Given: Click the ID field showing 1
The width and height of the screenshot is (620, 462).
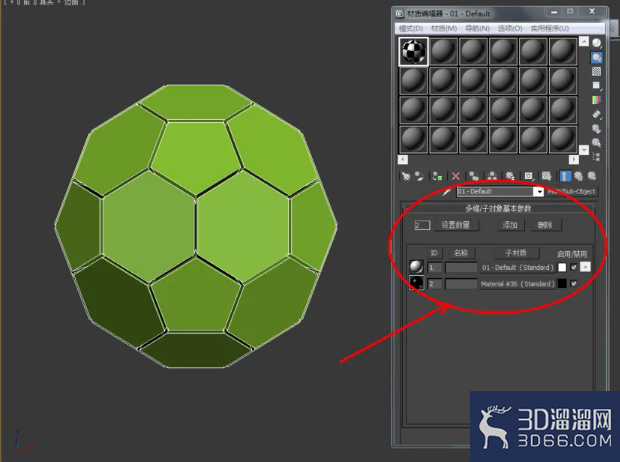Looking at the screenshot, I should [x=435, y=268].
